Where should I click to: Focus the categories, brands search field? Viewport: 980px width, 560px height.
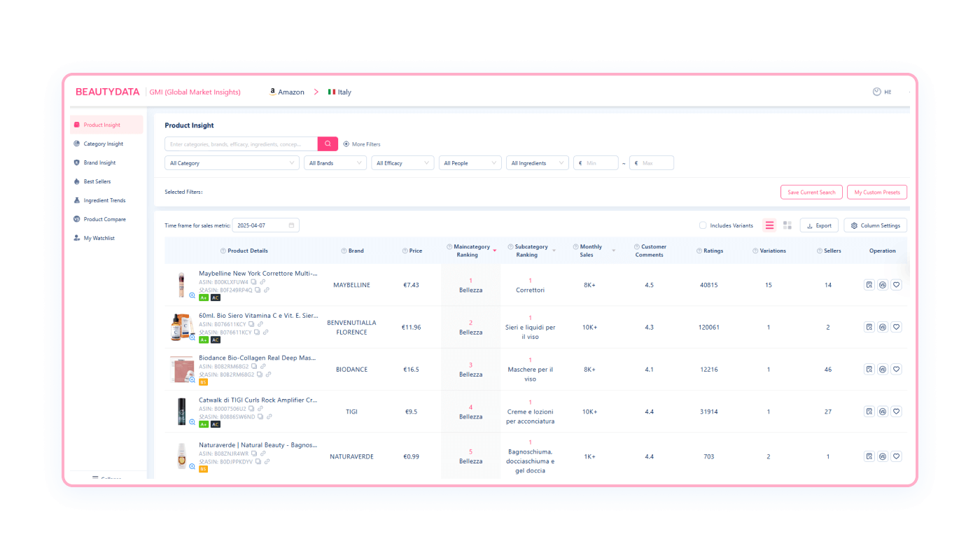(241, 143)
